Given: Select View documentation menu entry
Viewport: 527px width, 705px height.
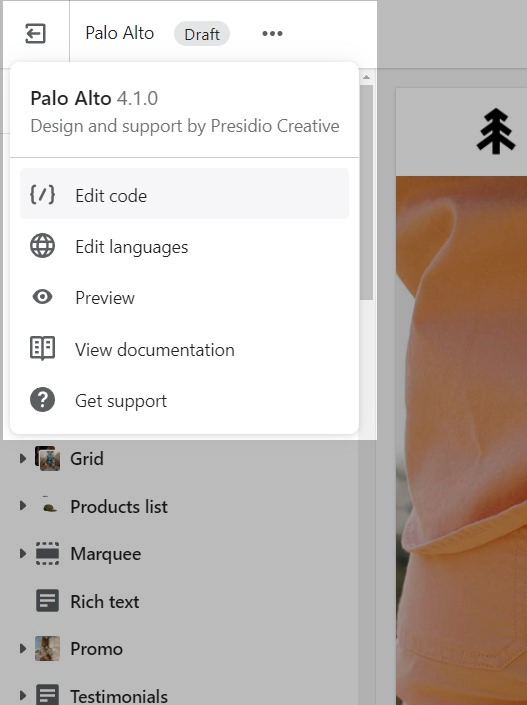Looking at the screenshot, I should pos(184,349).
